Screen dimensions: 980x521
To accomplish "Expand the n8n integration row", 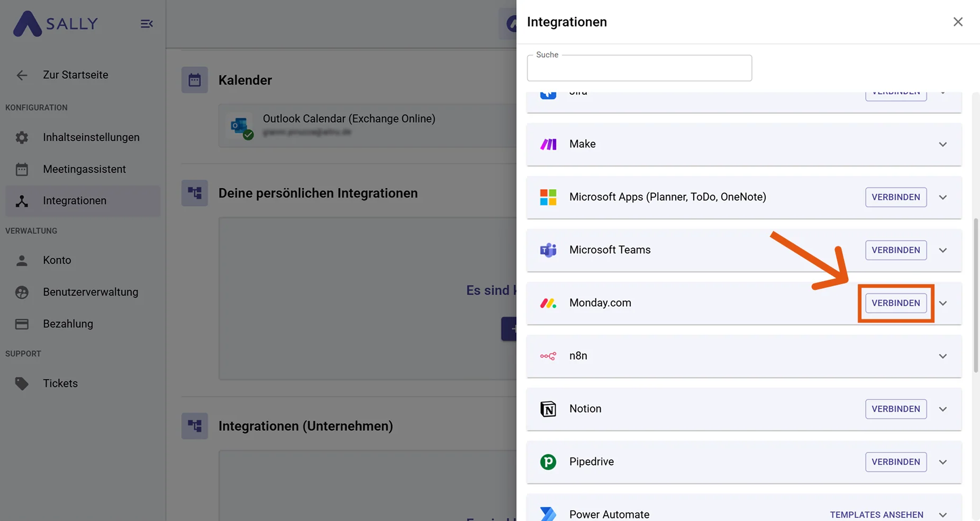I will (942, 356).
